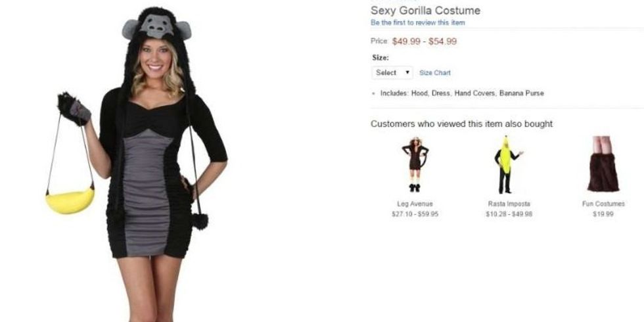Click 'Be the first to review this item'
Viewport: 644px width, 322px height.
tap(418, 22)
